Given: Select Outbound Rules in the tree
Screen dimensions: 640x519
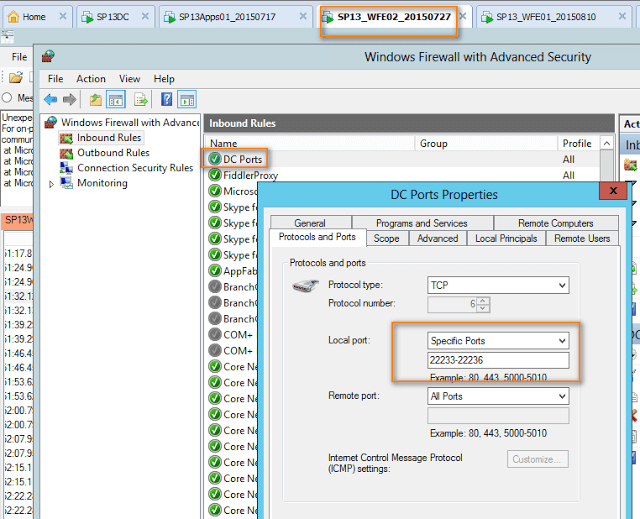Looking at the screenshot, I should pos(113,153).
